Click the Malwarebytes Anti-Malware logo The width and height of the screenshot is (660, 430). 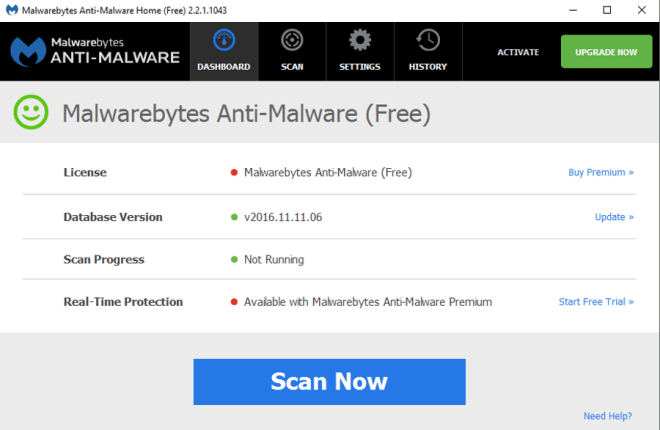pos(95,51)
